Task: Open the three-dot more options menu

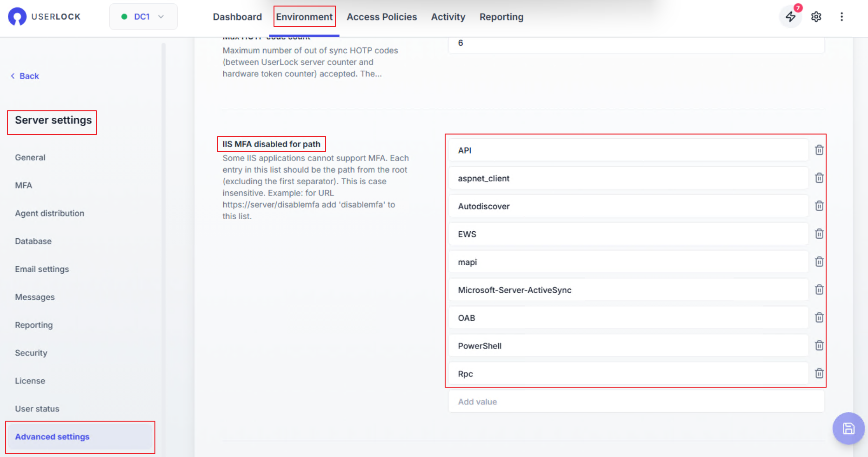Action: click(x=841, y=17)
